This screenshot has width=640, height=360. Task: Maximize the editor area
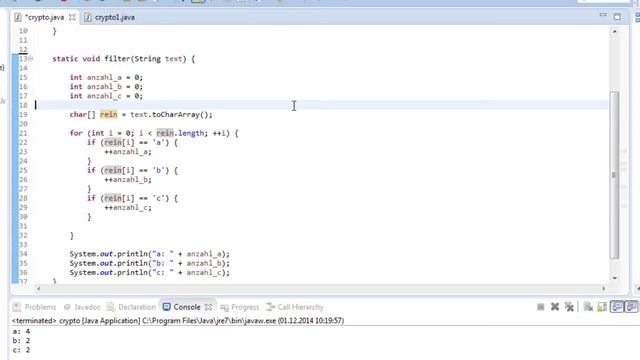[617, 17]
